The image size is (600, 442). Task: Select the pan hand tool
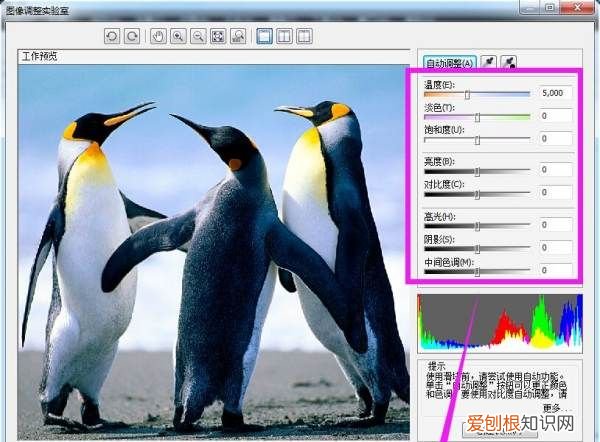pos(159,37)
